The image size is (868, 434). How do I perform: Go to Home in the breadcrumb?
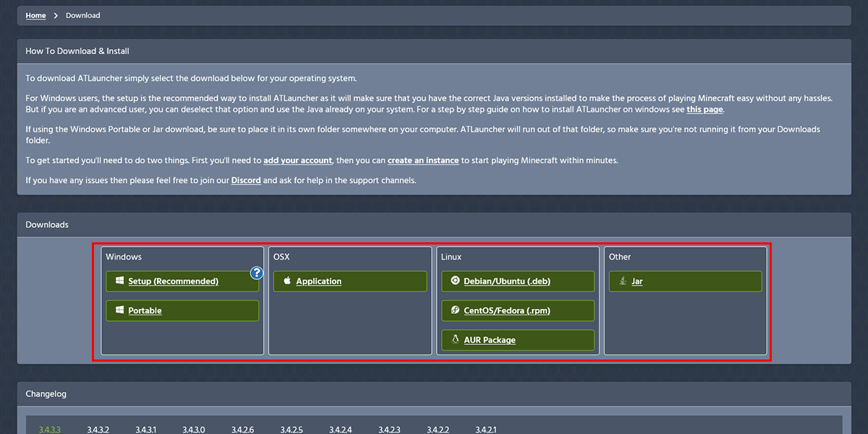point(35,15)
